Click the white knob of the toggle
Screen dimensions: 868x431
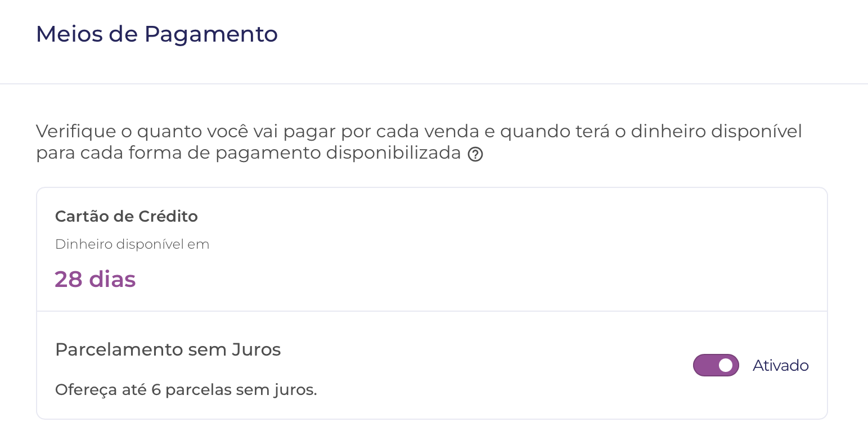(x=726, y=365)
